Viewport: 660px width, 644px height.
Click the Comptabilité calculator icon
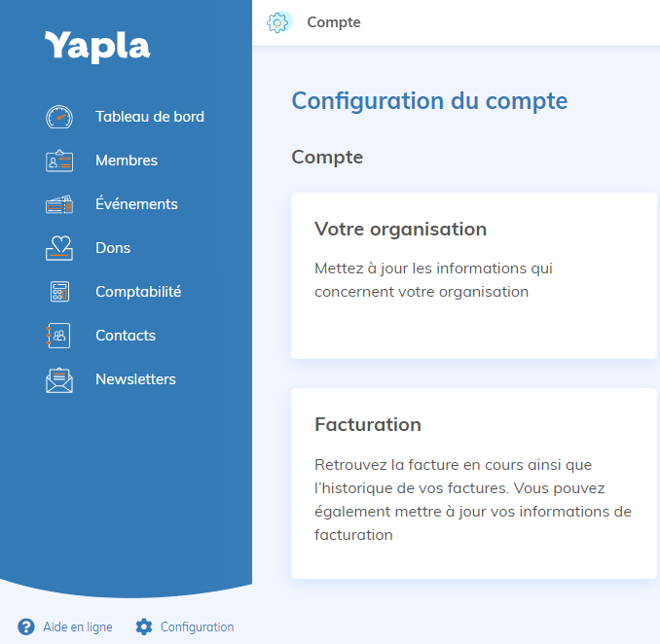pos(59,292)
